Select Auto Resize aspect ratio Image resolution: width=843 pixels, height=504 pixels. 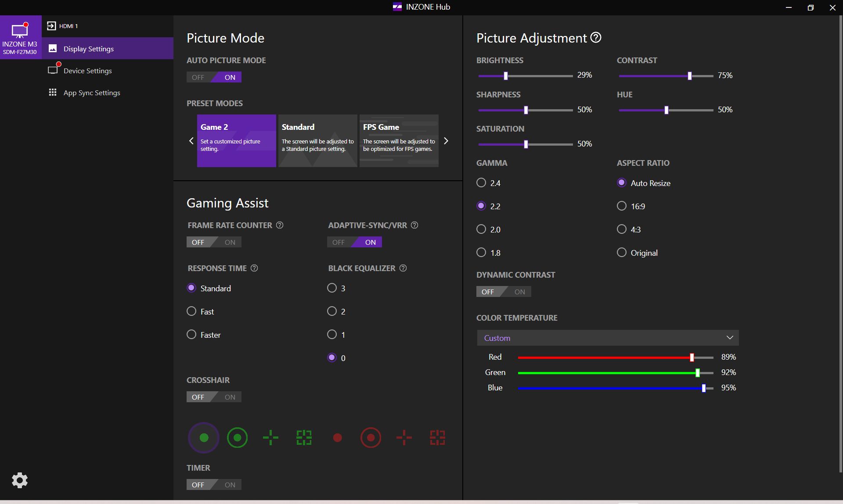point(622,182)
